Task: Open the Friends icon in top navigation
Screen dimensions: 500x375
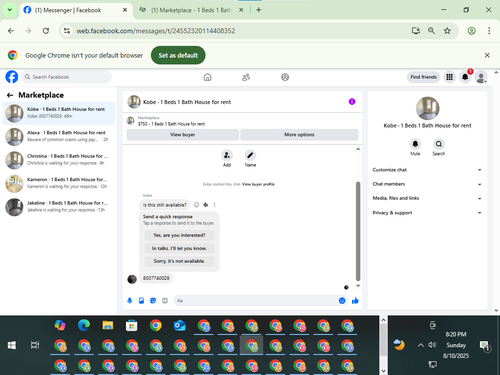Action: click(x=246, y=77)
